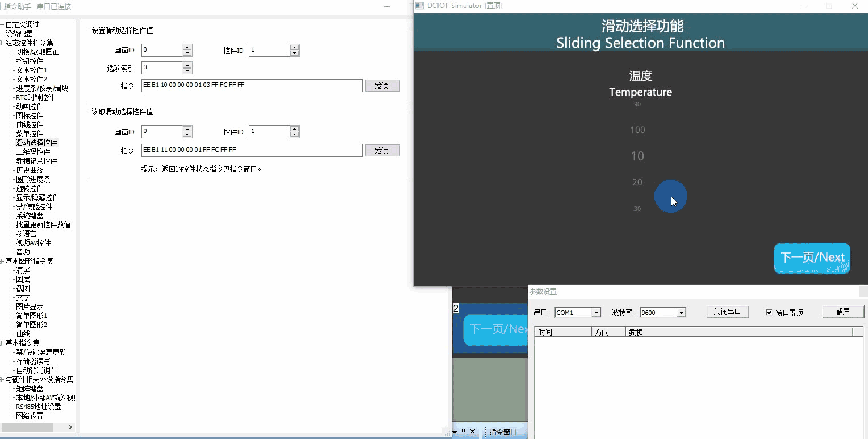Open 设备配置 in the tree
The height and width of the screenshot is (439, 868).
coord(19,34)
